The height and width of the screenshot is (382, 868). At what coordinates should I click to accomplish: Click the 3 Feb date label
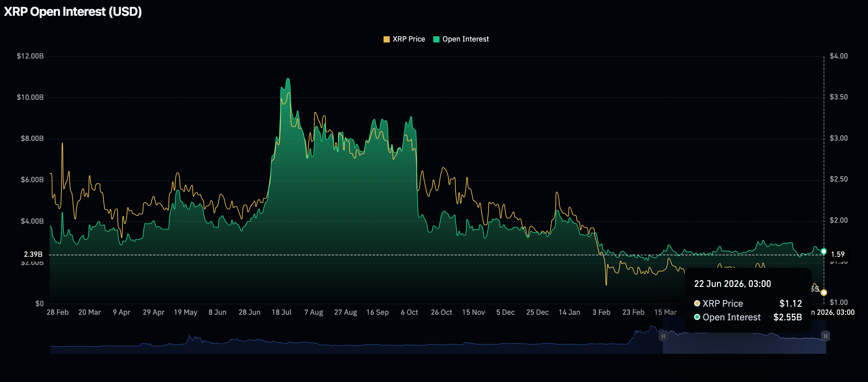[602, 312]
